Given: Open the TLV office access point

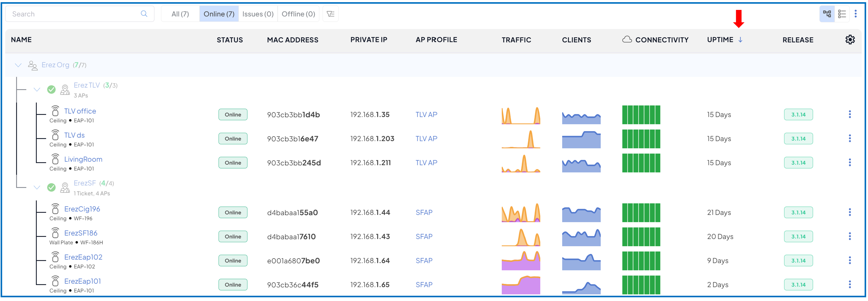Looking at the screenshot, I should pyautogui.click(x=80, y=111).
